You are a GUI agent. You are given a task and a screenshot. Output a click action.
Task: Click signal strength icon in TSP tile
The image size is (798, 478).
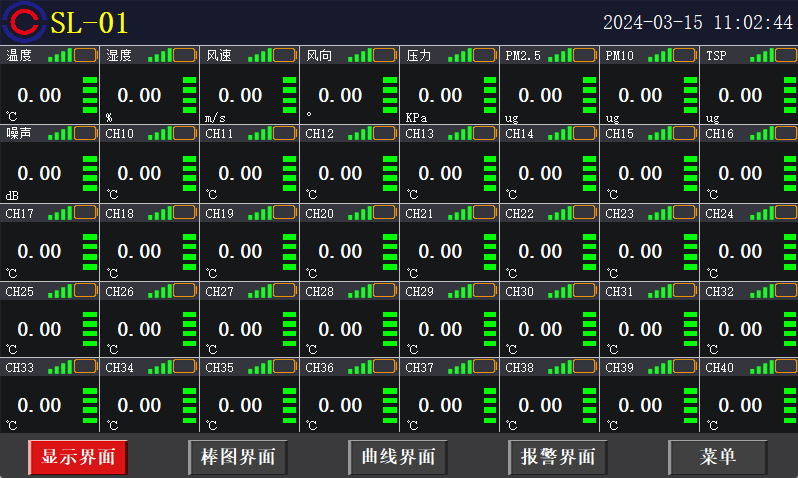(x=761, y=55)
